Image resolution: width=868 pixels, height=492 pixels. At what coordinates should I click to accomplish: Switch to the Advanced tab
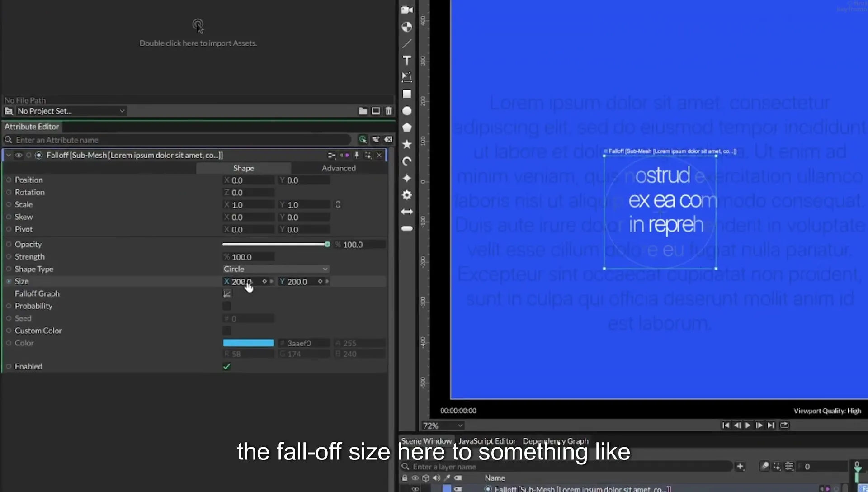[x=339, y=168]
